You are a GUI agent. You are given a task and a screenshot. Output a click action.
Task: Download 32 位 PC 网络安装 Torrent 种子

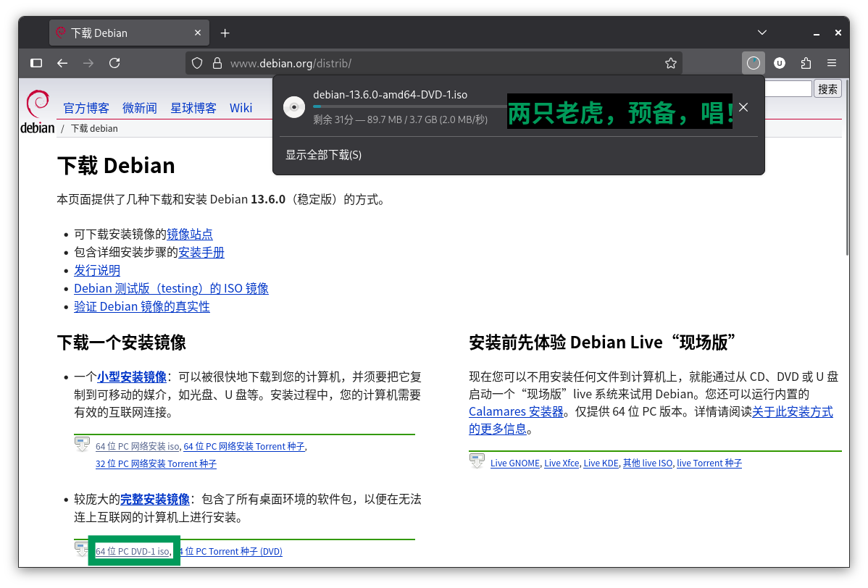coord(156,463)
